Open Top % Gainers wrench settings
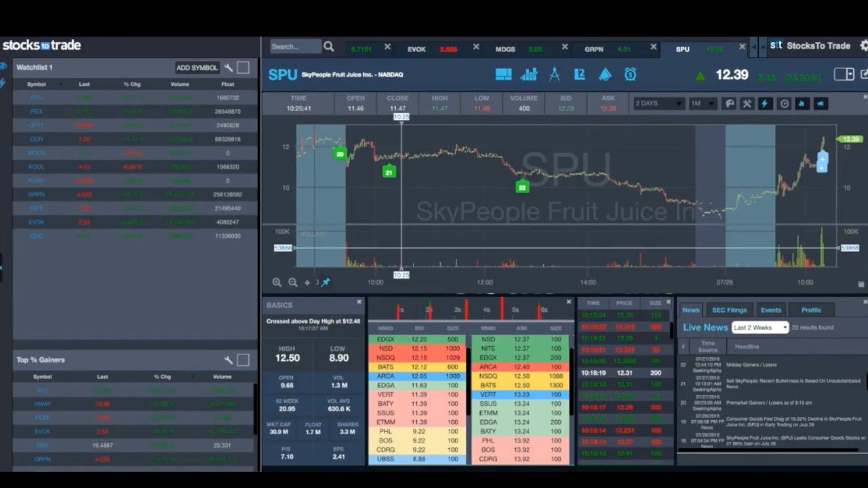868x488 pixels. tap(229, 360)
